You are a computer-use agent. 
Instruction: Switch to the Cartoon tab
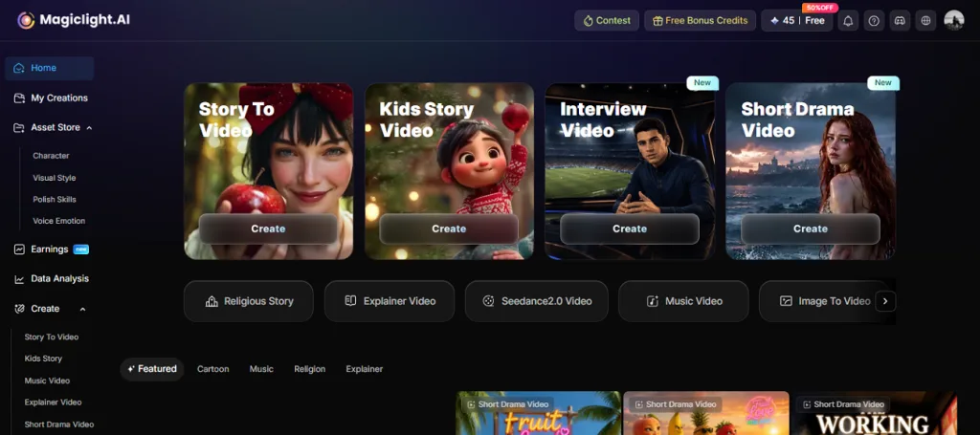[213, 369]
